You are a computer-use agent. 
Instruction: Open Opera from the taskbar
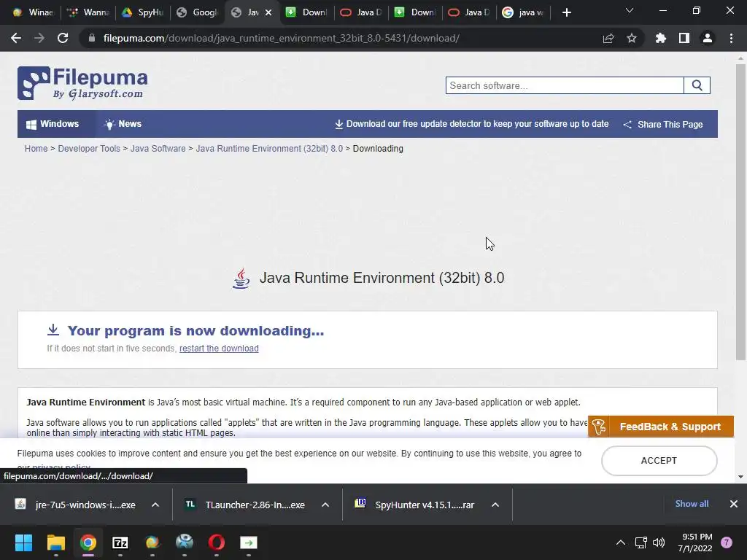coord(216,542)
